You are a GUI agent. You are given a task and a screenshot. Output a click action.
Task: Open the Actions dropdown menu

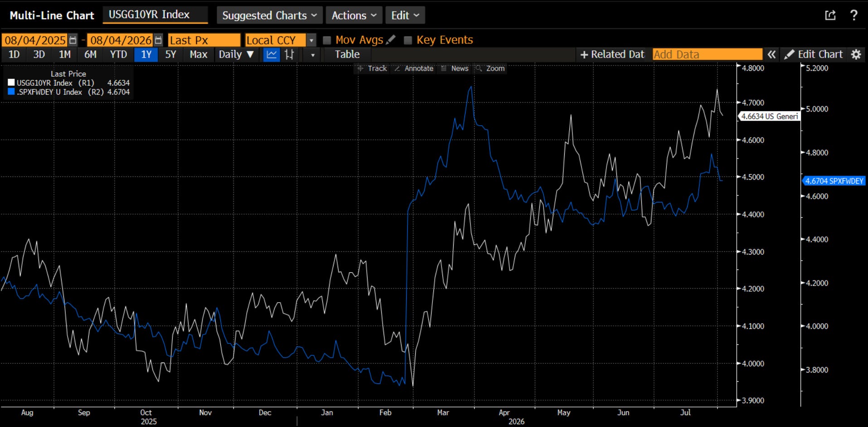coord(354,15)
